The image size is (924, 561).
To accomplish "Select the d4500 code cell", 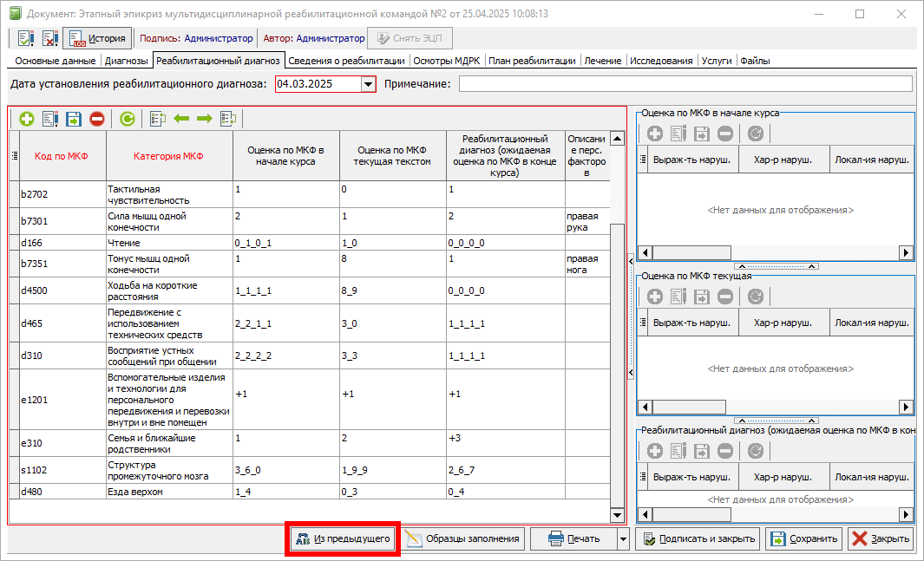I will click(62, 290).
